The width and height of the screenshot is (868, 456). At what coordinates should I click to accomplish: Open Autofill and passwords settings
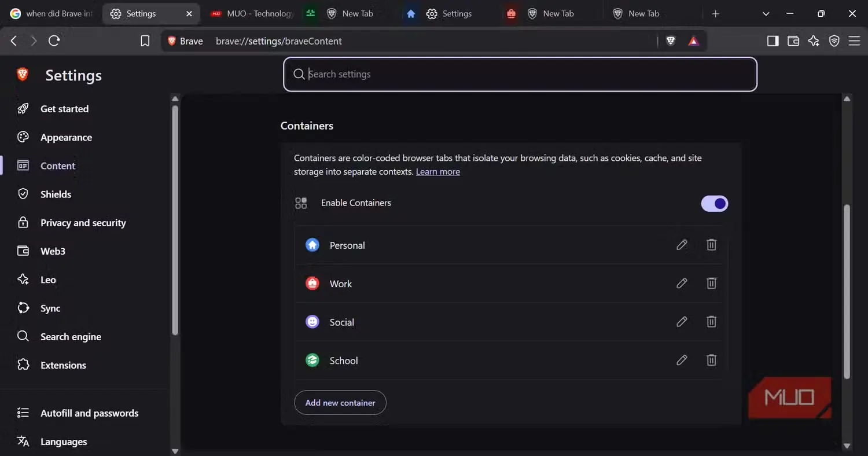coord(89,413)
